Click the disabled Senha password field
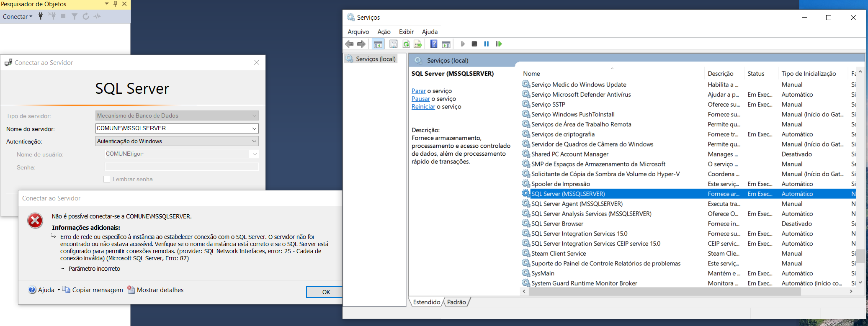Screen dimensions: 868x326 pos(182,167)
